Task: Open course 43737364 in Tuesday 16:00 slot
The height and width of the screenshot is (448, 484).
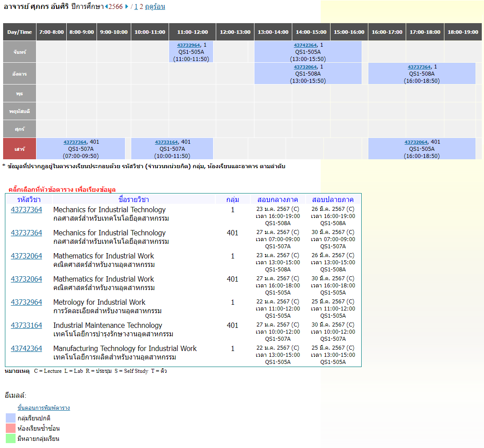Action: (419, 67)
